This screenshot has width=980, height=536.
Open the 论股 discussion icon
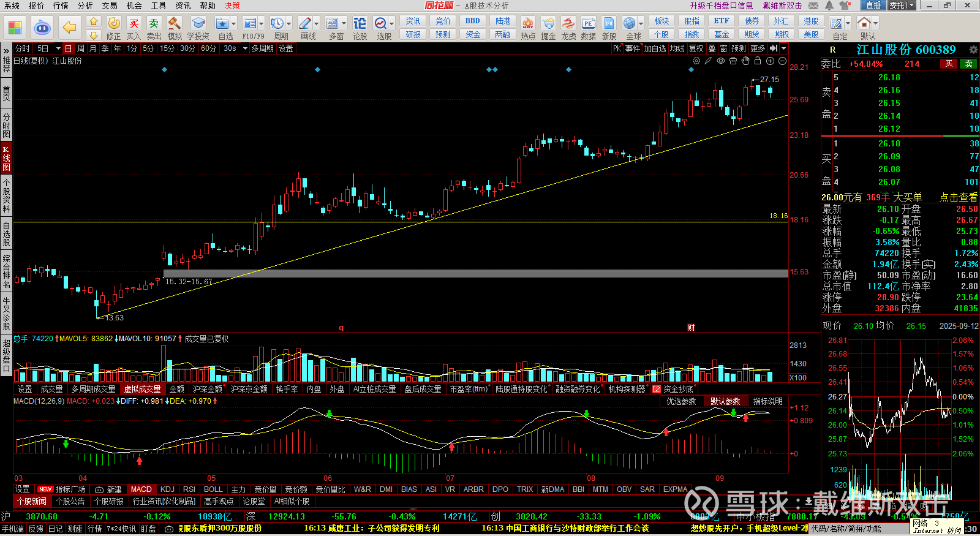pos(360,25)
